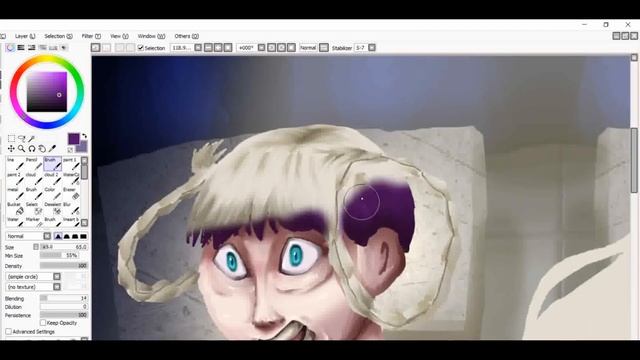
Task: Choose the 'paint 2' brush preset
Action: 15,178
